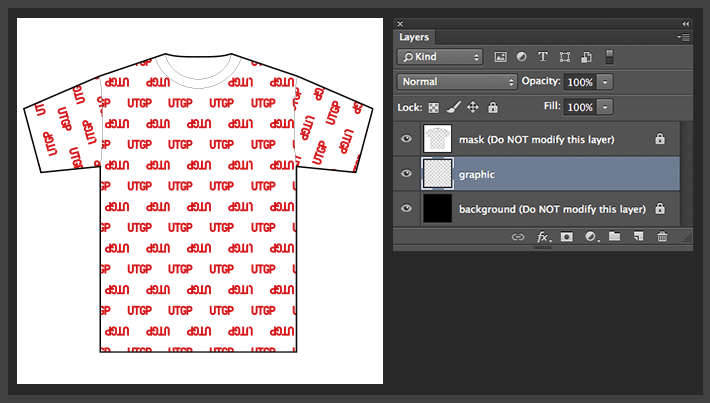Screen dimensions: 710x403
Task: Open the fx layer style menu
Action: click(543, 237)
